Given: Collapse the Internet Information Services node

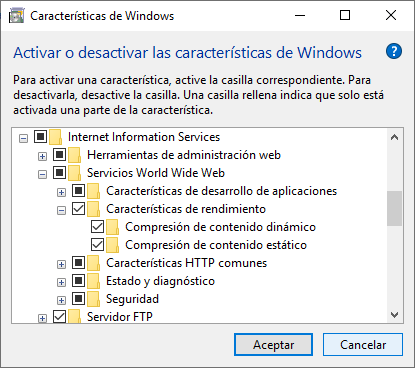Looking at the screenshot, I should click(x=23, y=138).
